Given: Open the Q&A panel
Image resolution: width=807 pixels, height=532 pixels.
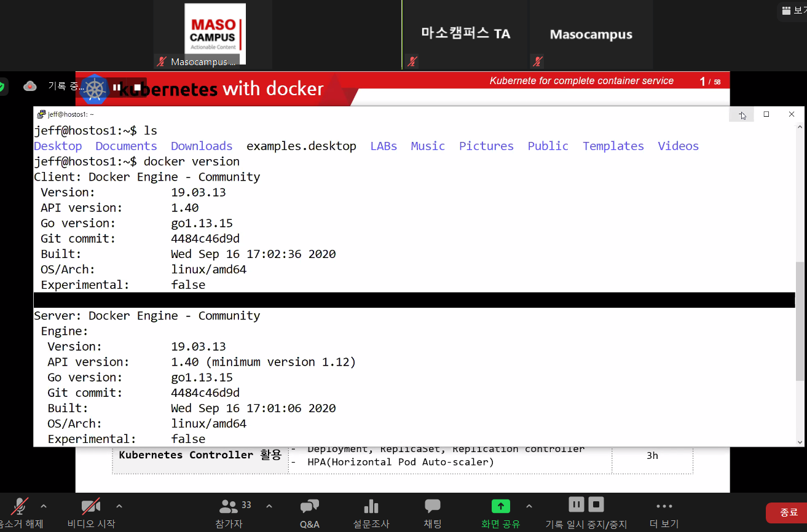Looking at the screenshot, I should [309, 507].
